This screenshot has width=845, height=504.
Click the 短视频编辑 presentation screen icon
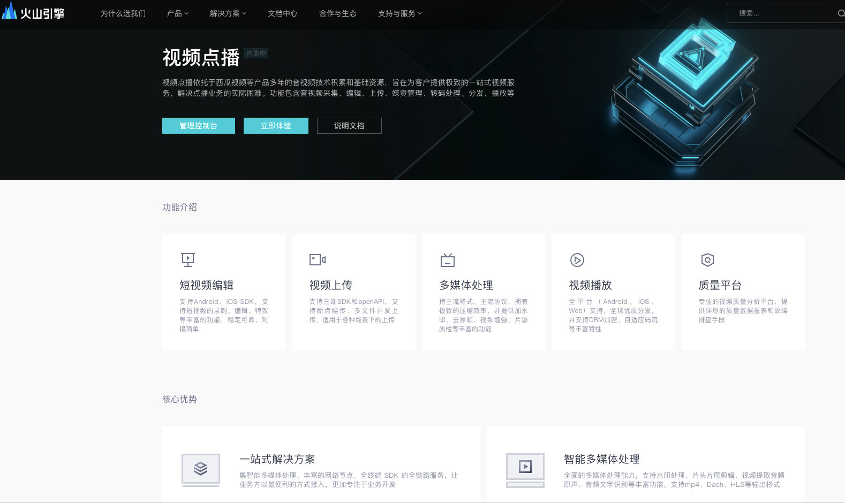(x=188, y=260)
